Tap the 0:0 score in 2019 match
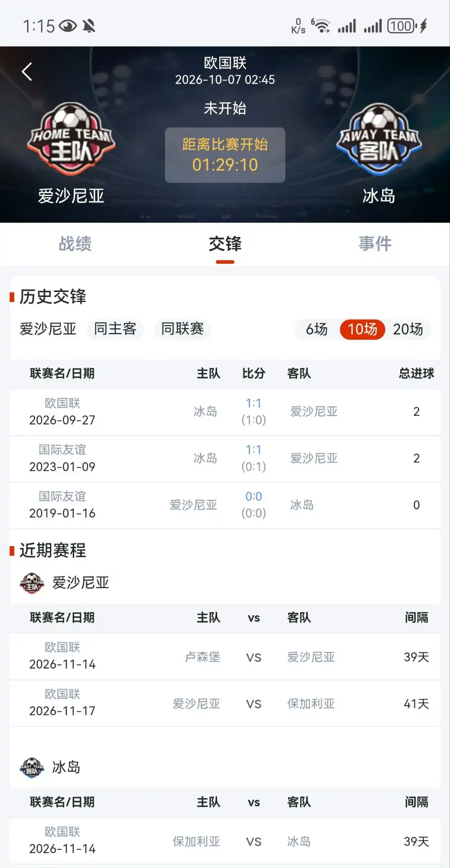450x868 pixels. click(x=254, y=496)
